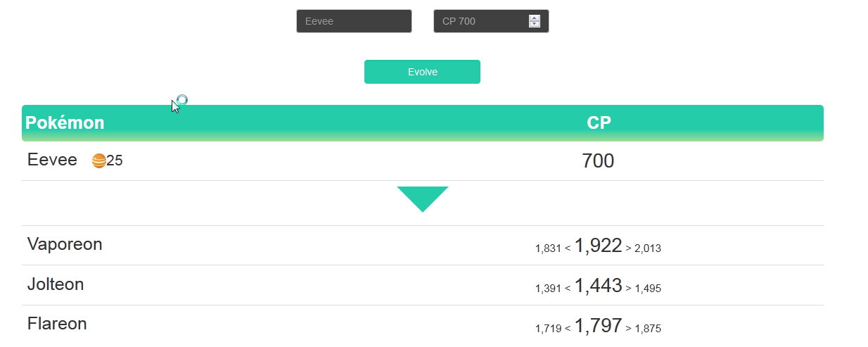Click Vaporeon's average CP 1,922
The image size is (868, 347).
coord(598,246)
